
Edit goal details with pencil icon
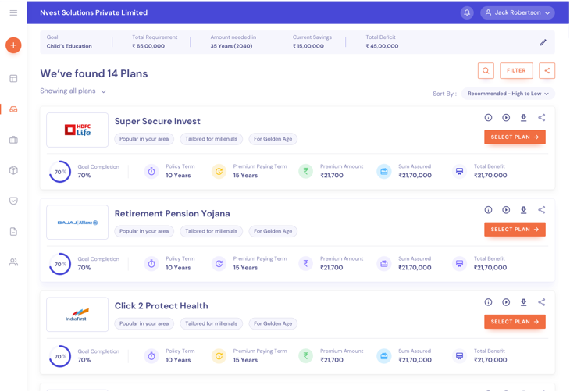[543, 42]
